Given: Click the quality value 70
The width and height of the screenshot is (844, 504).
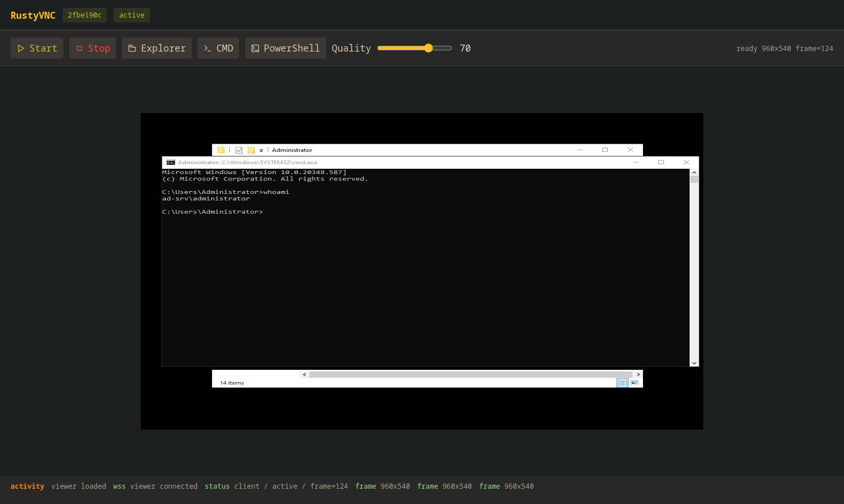Looking at the screenshot, I should [465, 48].
